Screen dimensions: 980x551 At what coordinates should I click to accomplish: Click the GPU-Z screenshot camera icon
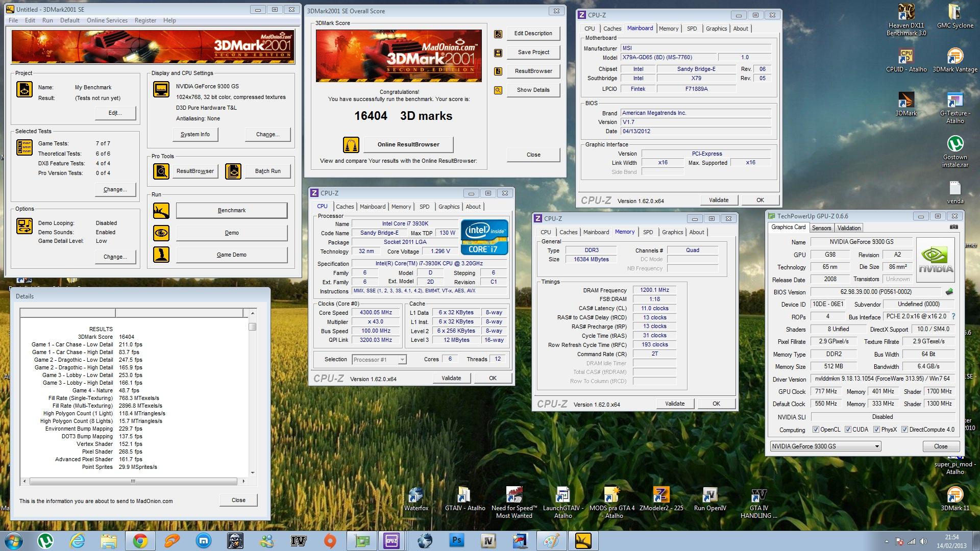(x=953, y=227)
